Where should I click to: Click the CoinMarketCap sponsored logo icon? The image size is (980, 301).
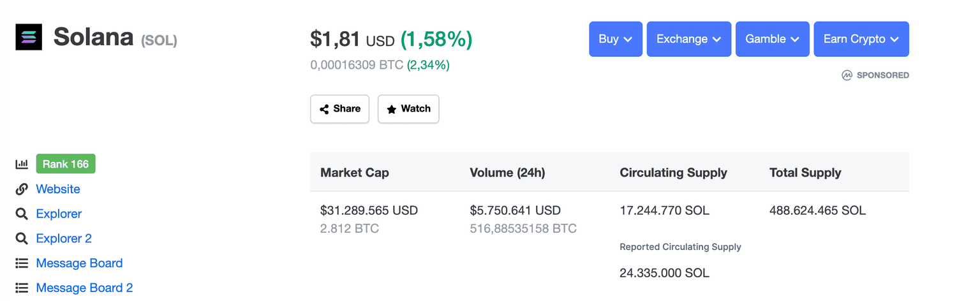(x=847, y=75)
